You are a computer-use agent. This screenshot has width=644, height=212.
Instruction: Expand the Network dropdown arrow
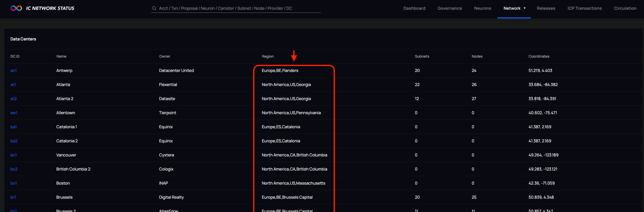(x=525, y=8)
